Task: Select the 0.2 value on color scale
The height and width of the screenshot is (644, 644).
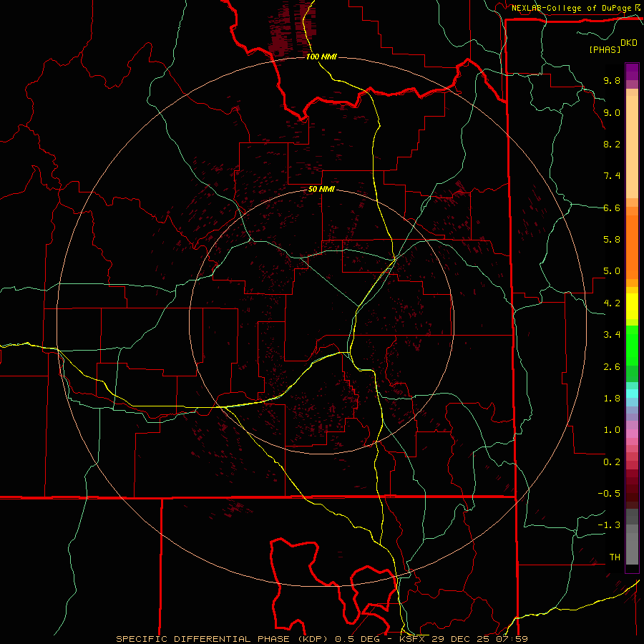Action: click(612, 462)
